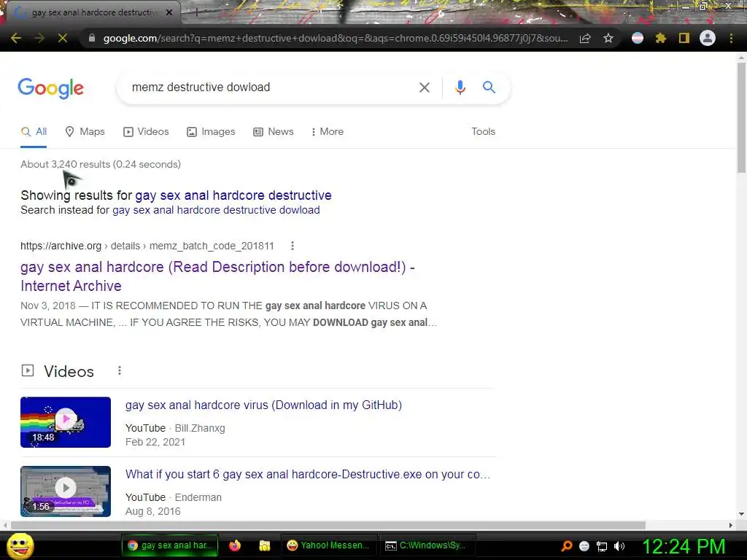
Task: Switch to the Videos tab
Action: click(146, 132)
